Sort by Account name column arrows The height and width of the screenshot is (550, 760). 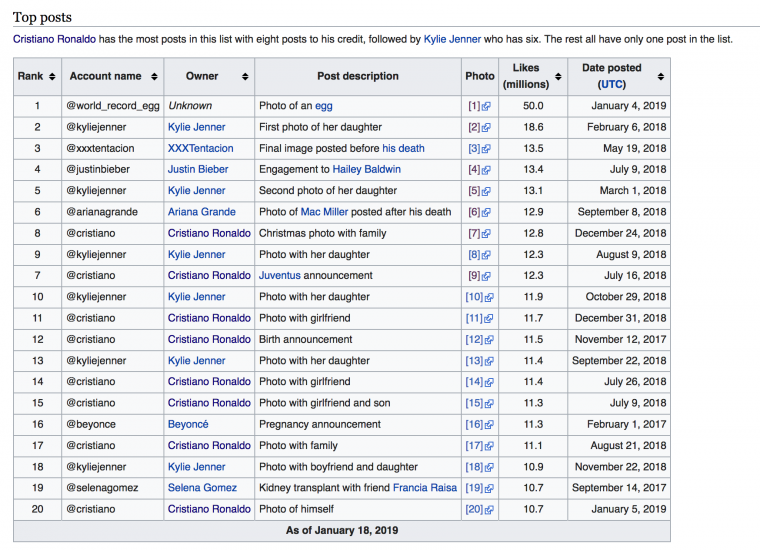[x=154, y=77]
